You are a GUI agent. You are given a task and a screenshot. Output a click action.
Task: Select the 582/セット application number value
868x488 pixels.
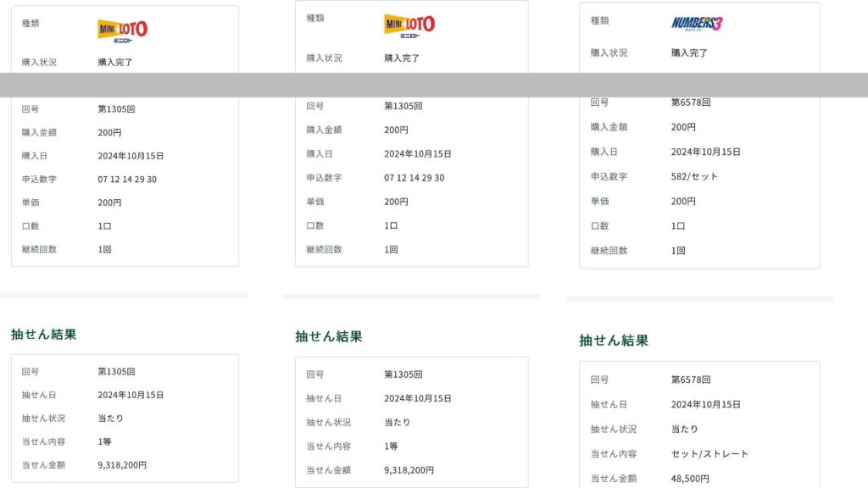(x=694, y=176)
